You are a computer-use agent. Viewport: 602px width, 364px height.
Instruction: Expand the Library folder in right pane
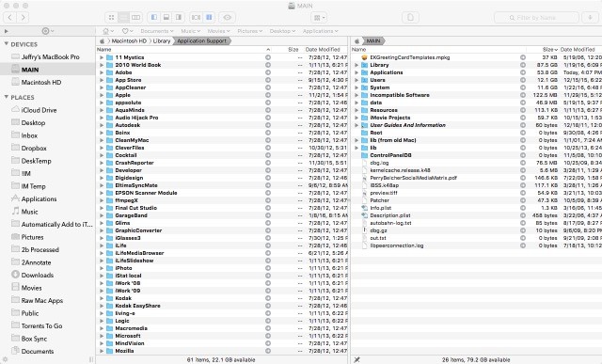(x=356, y=65)
